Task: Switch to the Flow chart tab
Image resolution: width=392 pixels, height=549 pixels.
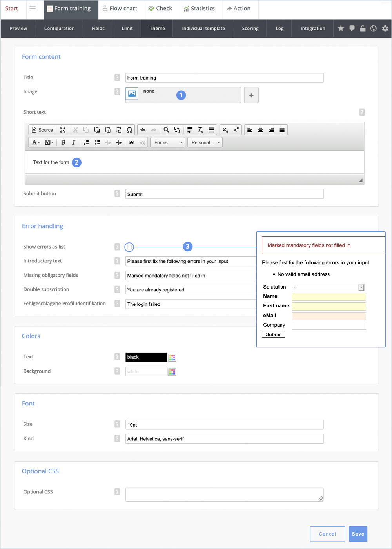Action: point(120,9)
